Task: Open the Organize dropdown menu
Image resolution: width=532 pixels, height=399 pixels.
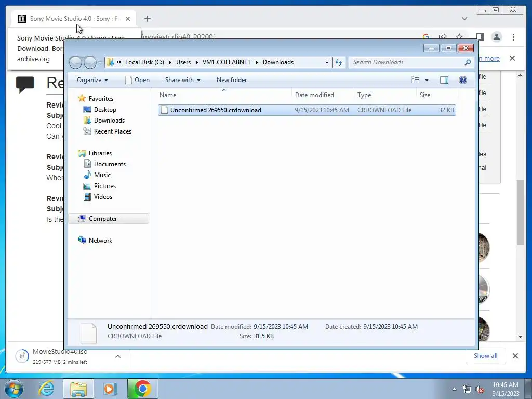Action: coord(92,80)
